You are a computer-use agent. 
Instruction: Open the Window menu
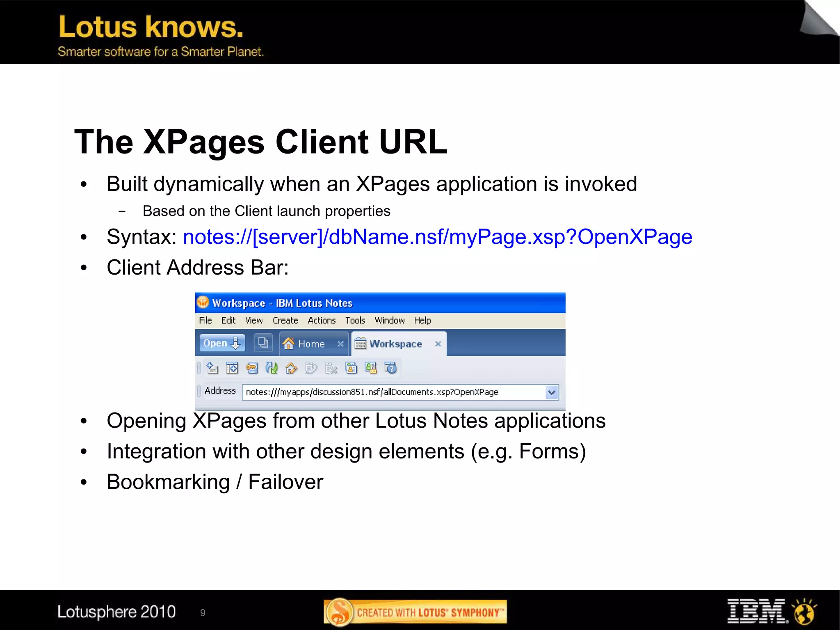pos(390,321)
